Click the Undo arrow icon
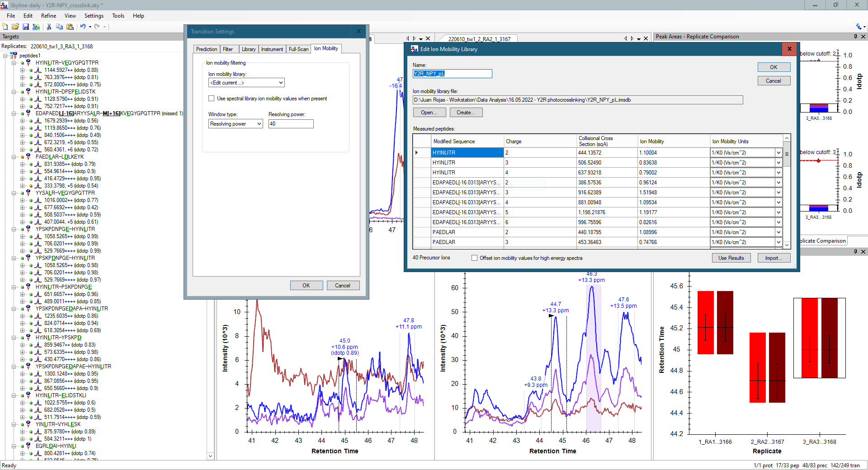The width and height of the screenshot is (868, 470). click(x=83, y=27)
